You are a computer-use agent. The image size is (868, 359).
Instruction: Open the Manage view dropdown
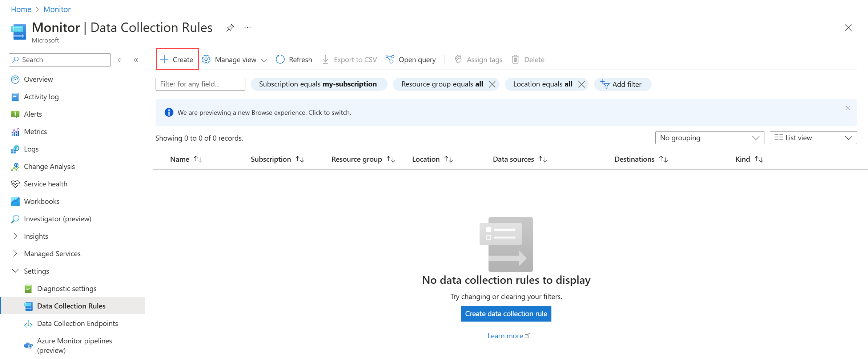click(234, 60)
